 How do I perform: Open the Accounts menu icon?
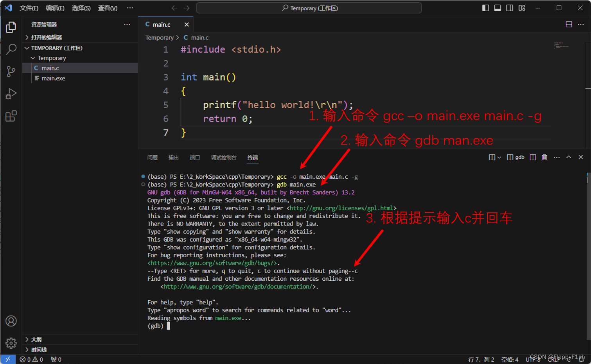point(11,321)
